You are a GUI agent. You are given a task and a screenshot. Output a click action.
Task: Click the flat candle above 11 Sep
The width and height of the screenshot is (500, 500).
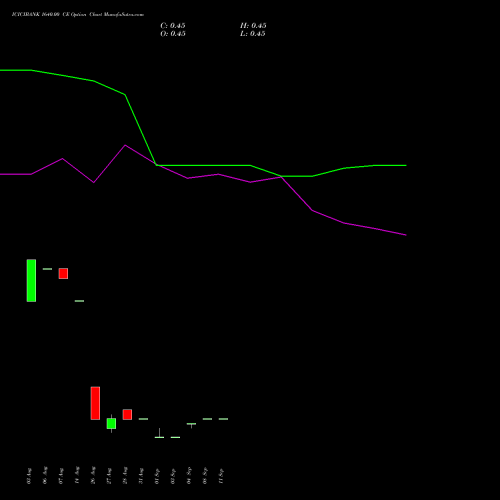click(223, 419)
